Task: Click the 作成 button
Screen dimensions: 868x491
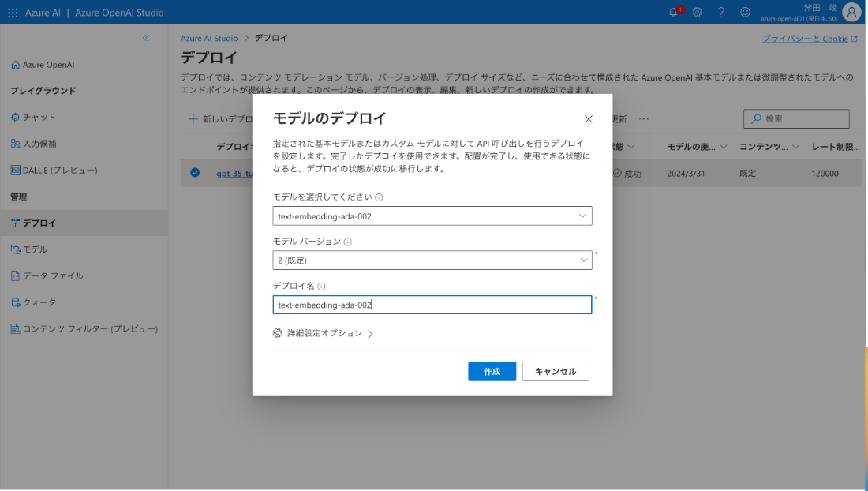Action: click(x=492, y=372)
